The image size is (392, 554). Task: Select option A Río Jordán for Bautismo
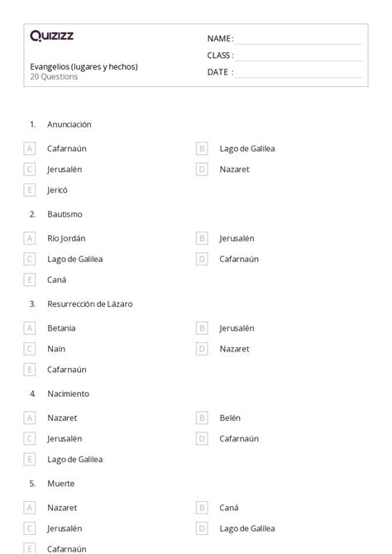tap(30, 238)
